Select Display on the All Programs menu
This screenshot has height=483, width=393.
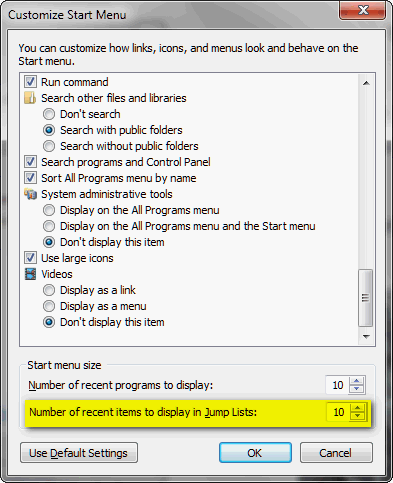49,210
